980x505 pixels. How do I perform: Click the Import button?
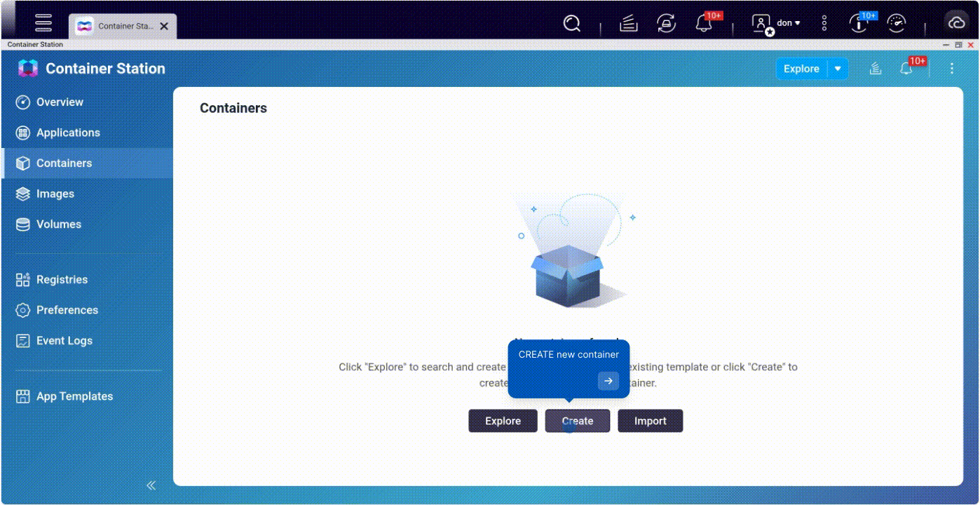(x=651, y=421)
